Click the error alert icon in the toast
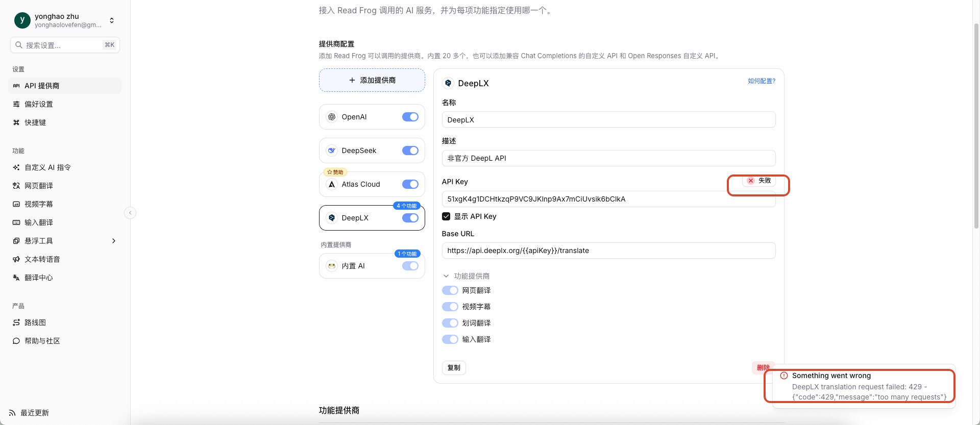 (x=784, y=376)
